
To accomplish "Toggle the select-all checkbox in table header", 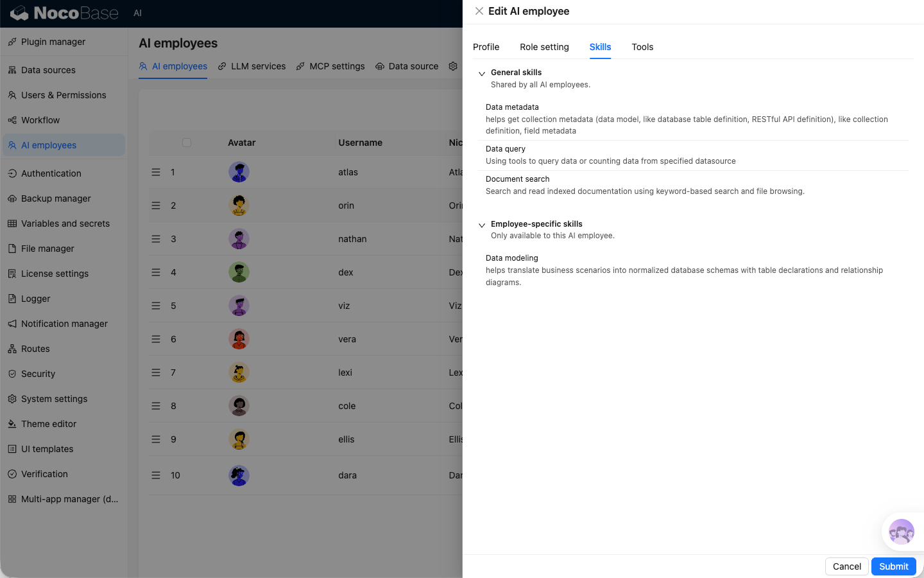I will pyautogui.click(x=187, y=143).
